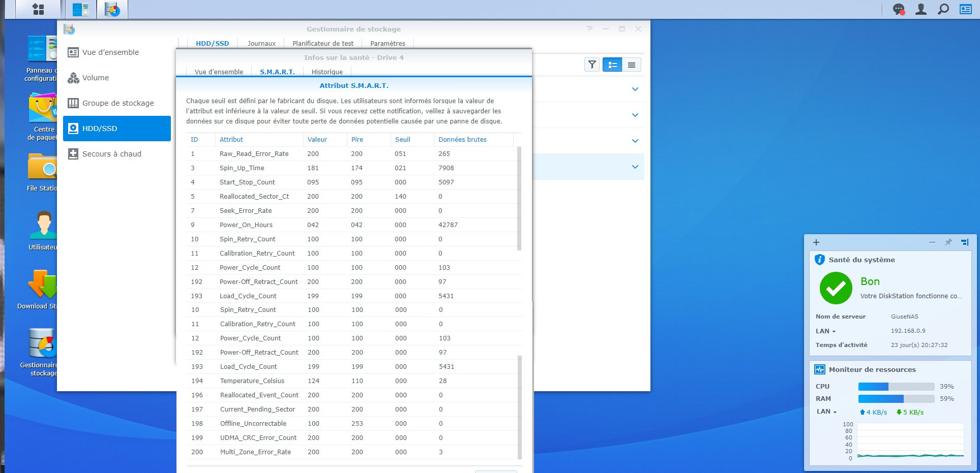
Task: Switch to the Journaux tab
Action: pyautogui.click(x=261, y=43)
